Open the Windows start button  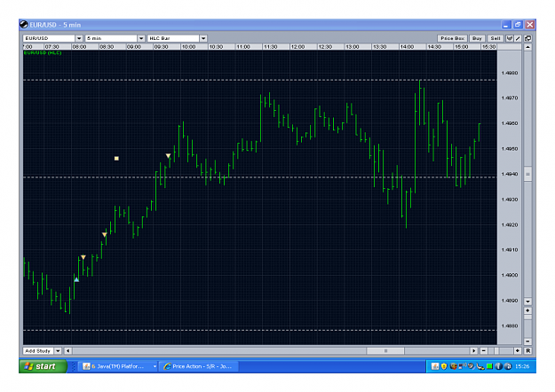(43, 366)
